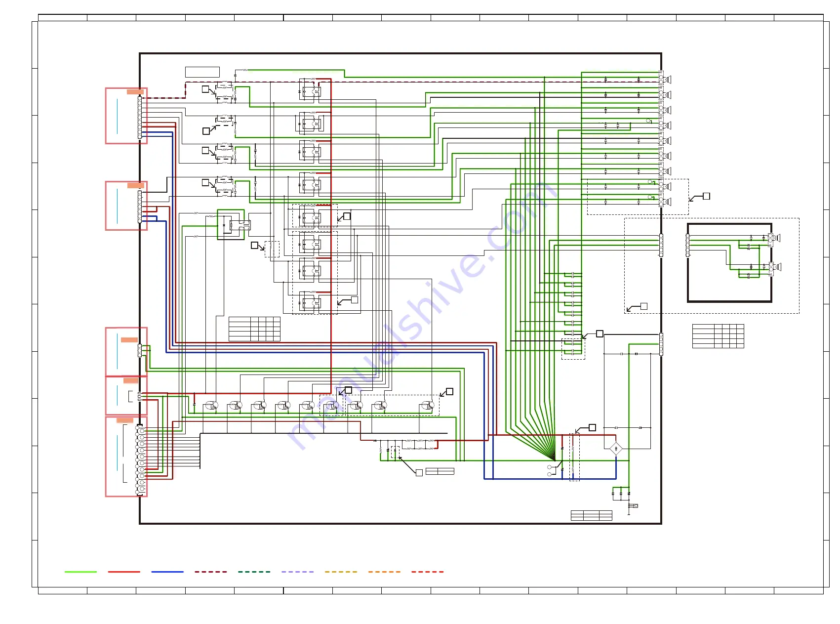
Task: Click the dark green dashed legend line
Action: click(254, 572)
